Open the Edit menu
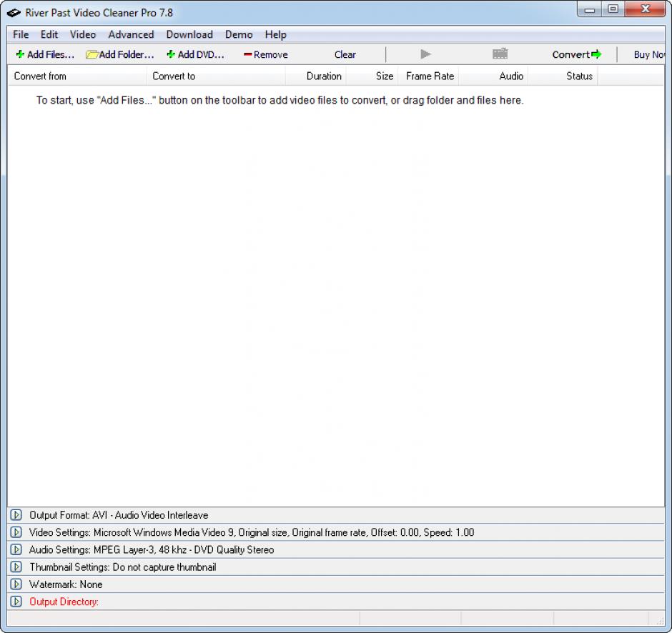672x633 pixels. [x=49, y=35]
